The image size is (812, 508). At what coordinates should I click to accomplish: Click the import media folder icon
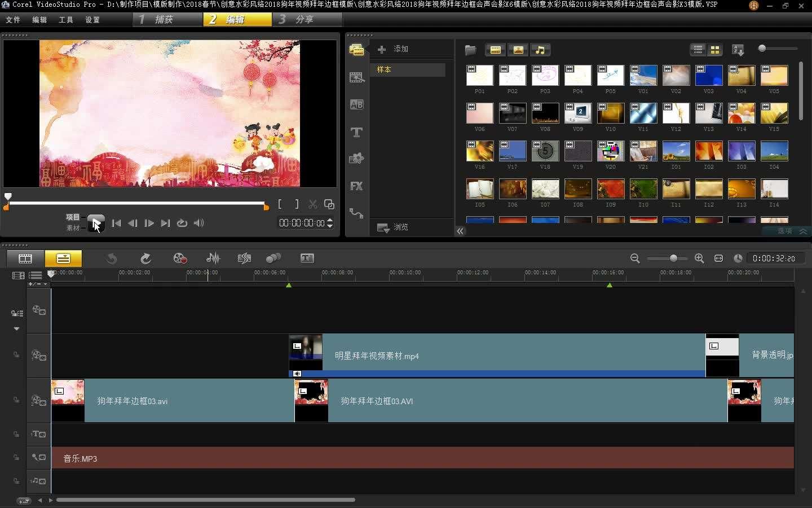point(470,50)
